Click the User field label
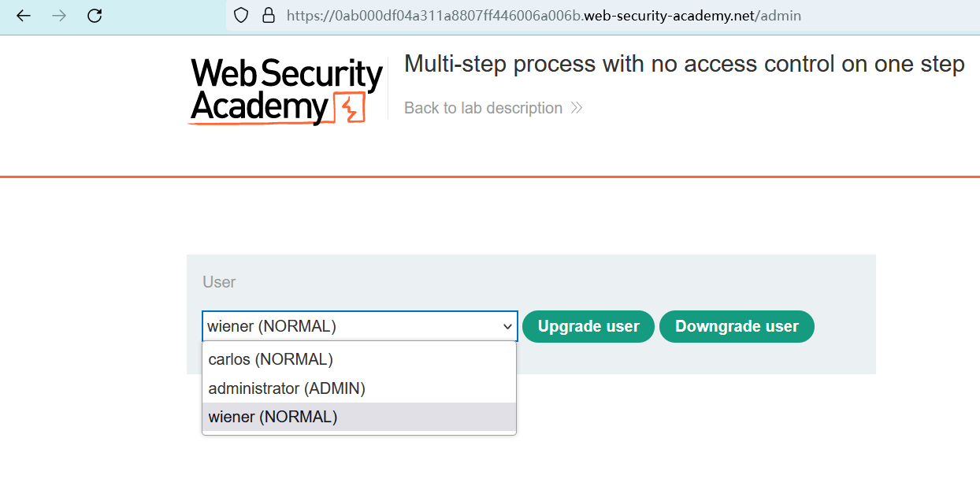The image size is (980, 479). tap(219, 282)
